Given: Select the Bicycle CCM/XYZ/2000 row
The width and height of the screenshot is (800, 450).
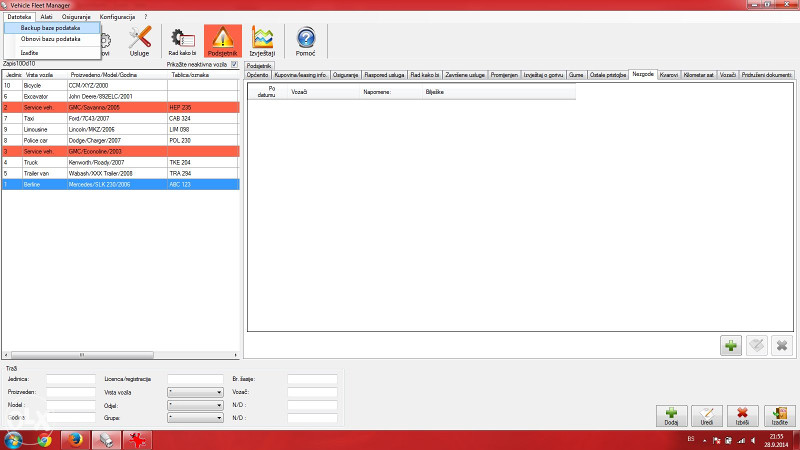Looking at the screenshot, I should [x=121, y=86].
